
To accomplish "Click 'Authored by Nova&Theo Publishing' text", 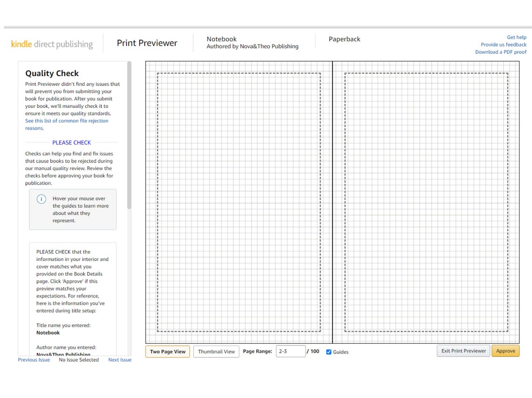I will point(252,47).
